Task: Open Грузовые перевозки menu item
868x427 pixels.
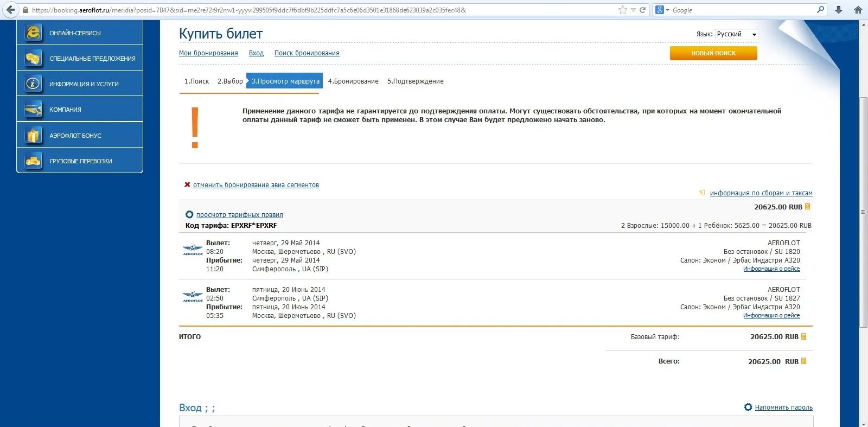Action: click(x=80, y=161)
